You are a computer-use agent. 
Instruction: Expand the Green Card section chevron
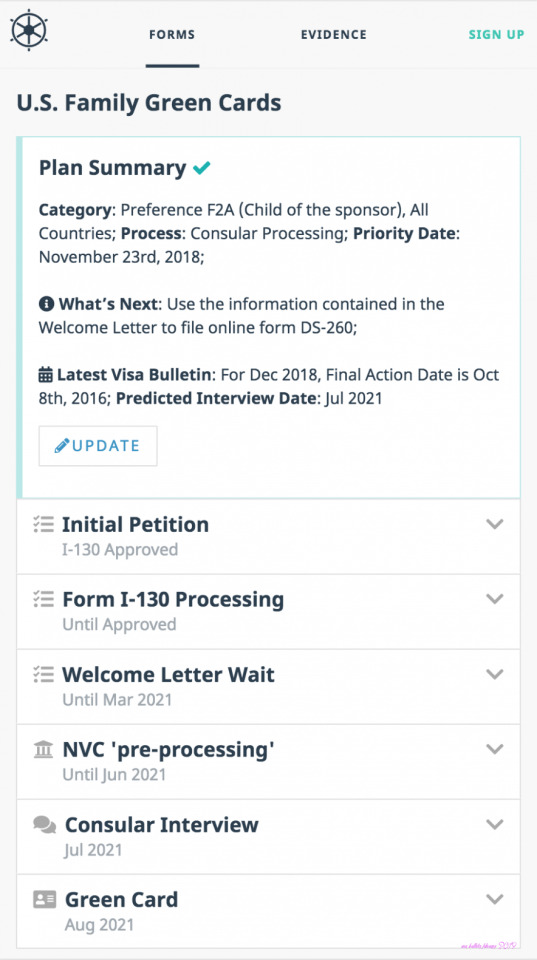[494, 899]
